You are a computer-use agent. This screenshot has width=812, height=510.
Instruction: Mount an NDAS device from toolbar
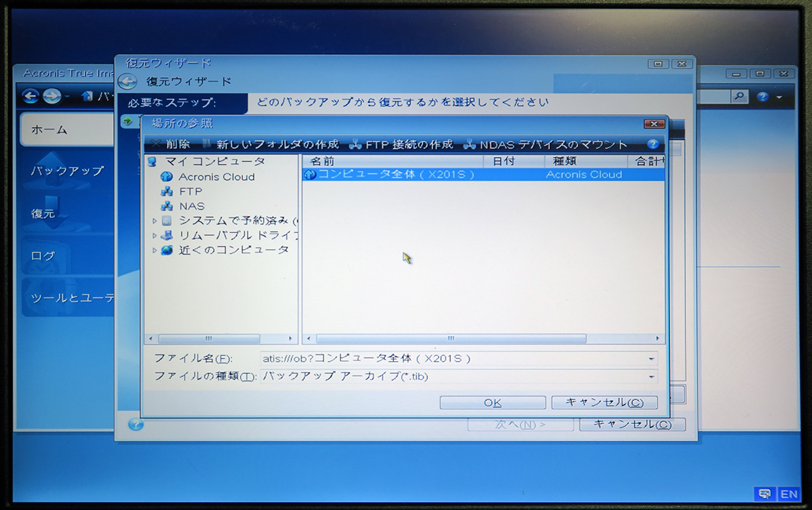(x=546, y=144)
